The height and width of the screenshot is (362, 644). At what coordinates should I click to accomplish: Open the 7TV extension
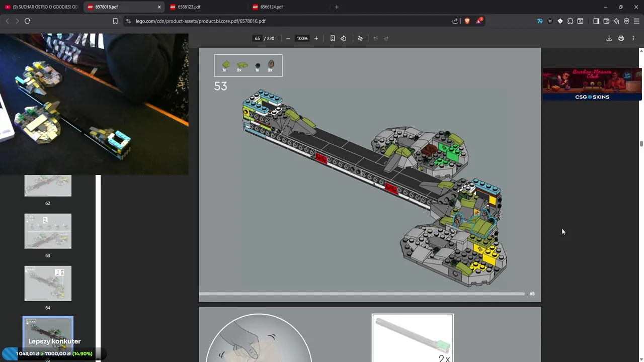pyautogui.click(x=540, y=21)
